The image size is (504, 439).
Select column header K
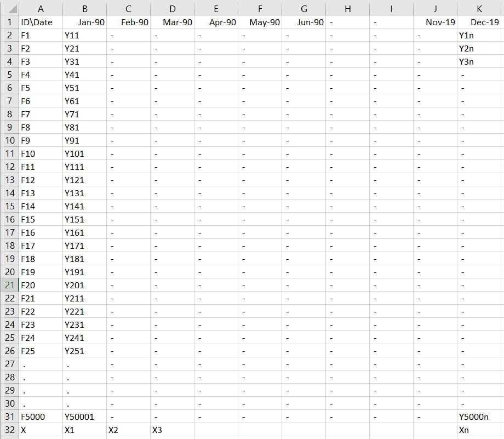click(x=479, y=8)
